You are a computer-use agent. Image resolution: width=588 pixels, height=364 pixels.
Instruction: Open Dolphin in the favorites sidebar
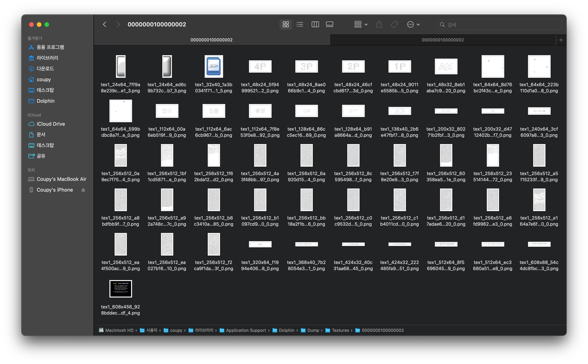point(45,101)
